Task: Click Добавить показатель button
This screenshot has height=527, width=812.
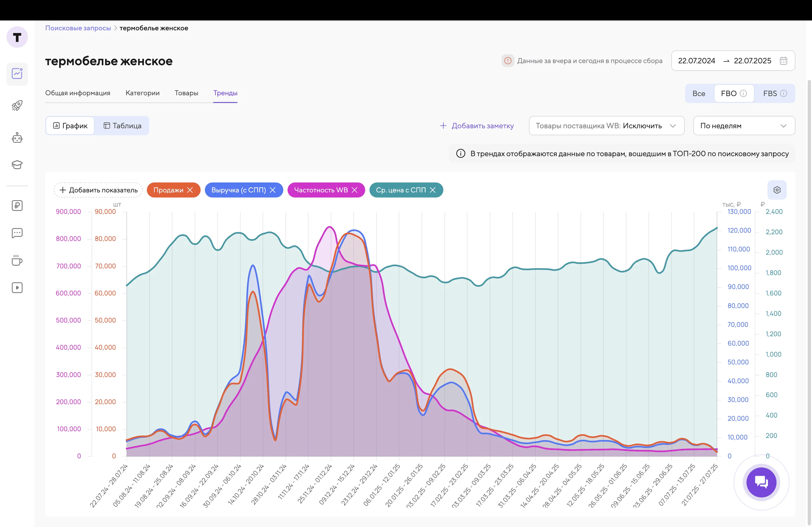Action: coord(98,190)
